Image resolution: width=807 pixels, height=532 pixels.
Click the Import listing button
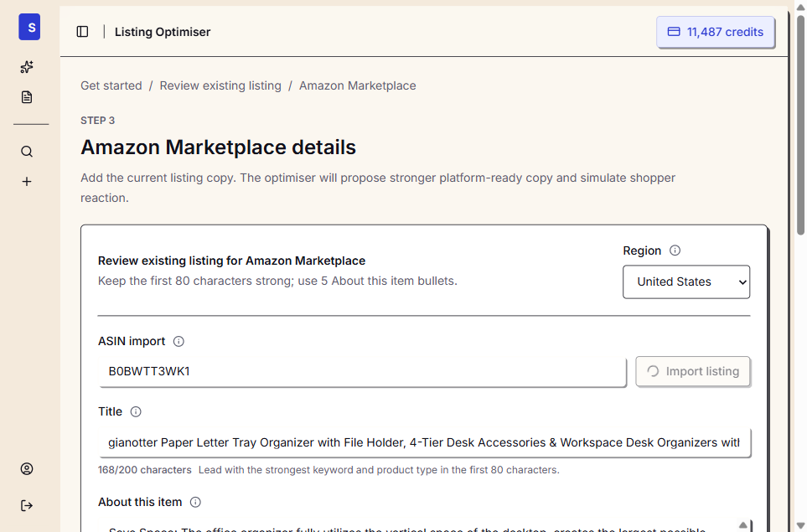click(693, 371)
